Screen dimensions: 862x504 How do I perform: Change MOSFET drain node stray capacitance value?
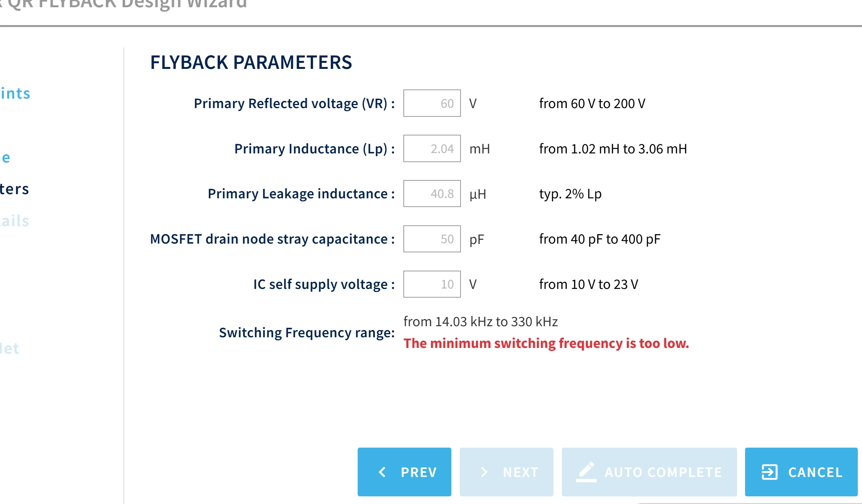(432, 239)
